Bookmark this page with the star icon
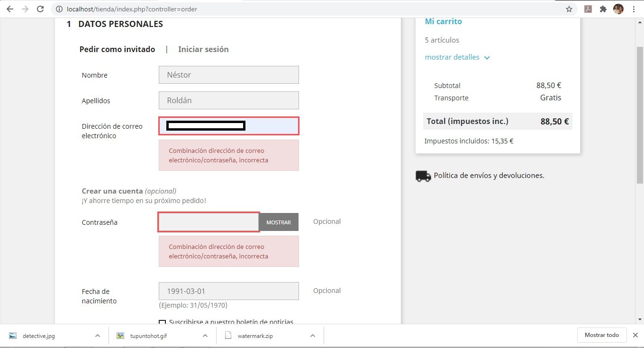644x363 pixels. (569, 9)
